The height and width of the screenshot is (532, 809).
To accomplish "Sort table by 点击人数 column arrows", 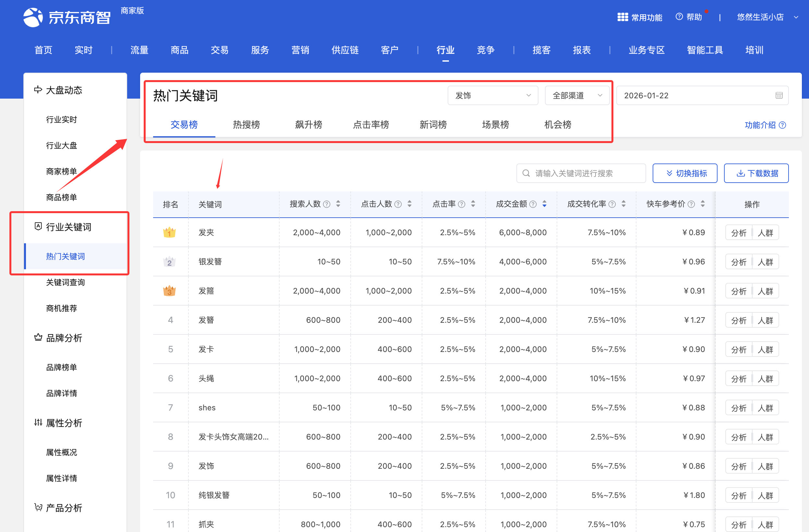I will [409, 204].
